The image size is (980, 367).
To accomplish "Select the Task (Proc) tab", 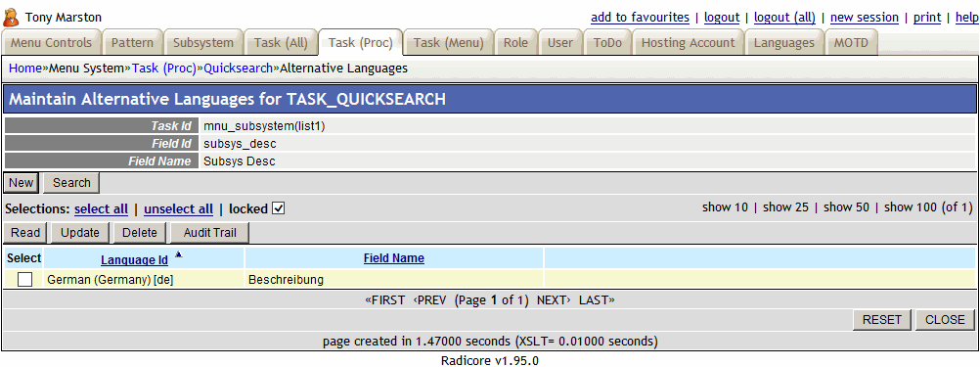I will point(361,43).
